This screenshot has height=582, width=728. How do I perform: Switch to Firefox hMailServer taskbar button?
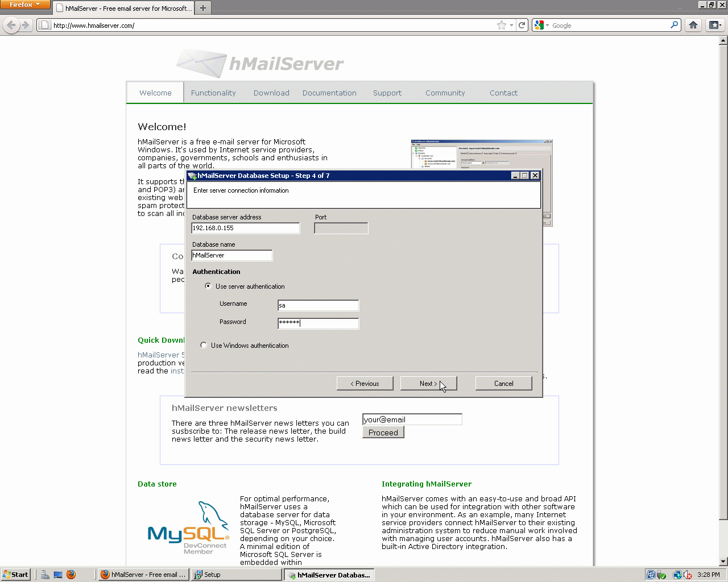pos(143,575)
